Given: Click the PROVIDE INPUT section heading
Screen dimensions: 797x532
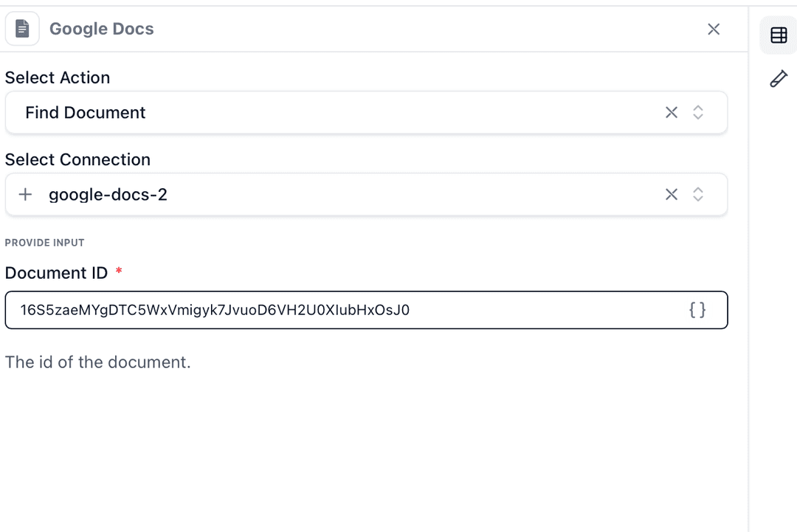Looking at the screenshot, I should (x=44, y=242).
